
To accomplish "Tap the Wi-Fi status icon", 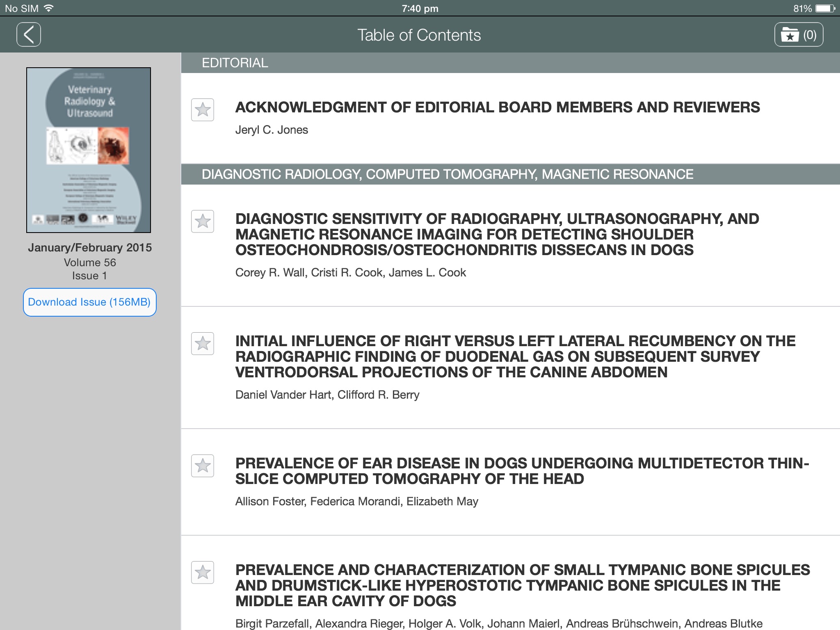I will click(49, 8).
